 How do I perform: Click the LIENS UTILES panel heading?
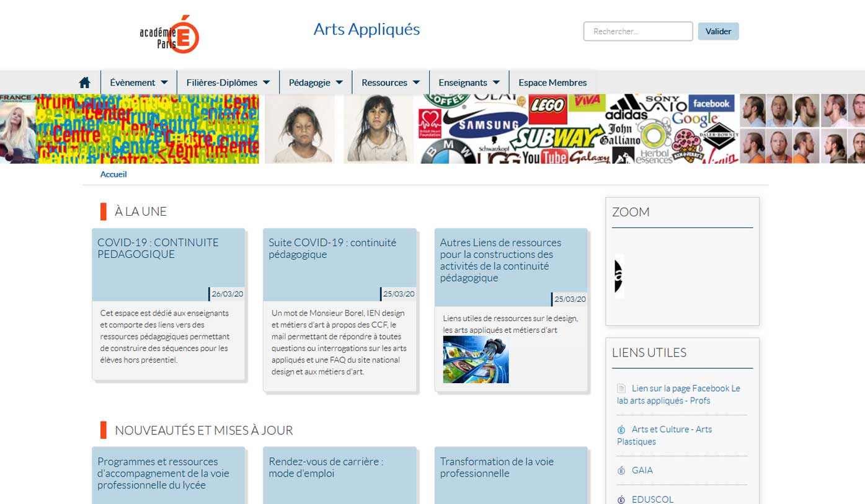click(x=649, y=353)
